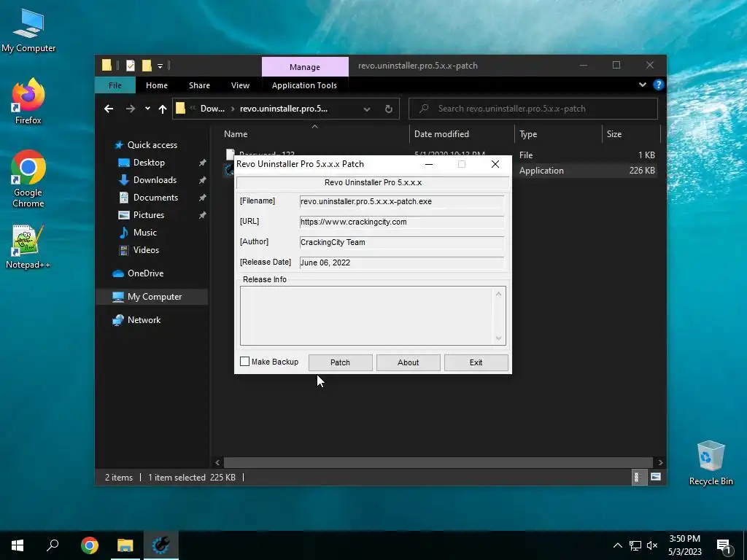
Task: Expand address bar history dropdown
Action: pos(367,109)
